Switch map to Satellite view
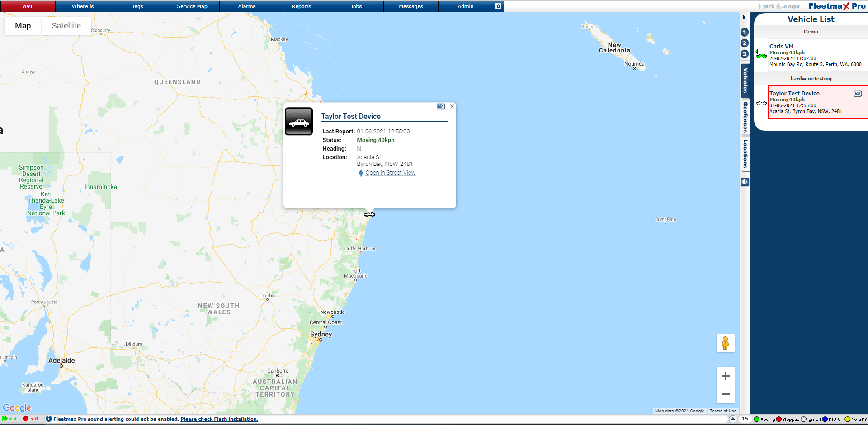This screenshot has width=868, height=425. tap(66, 26)
